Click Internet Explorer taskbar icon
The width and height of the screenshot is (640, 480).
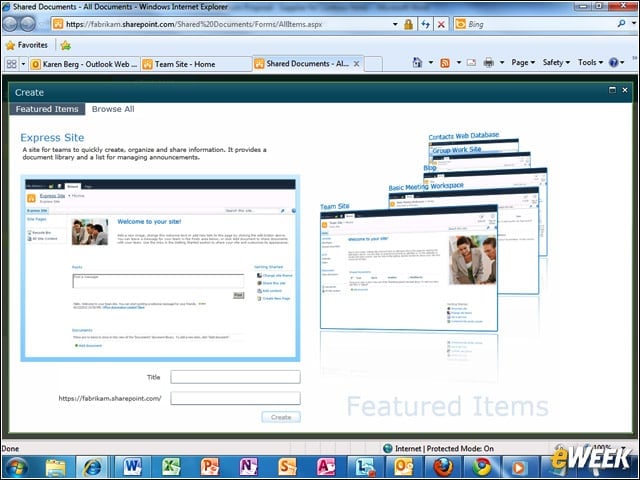tap(93, 467)
